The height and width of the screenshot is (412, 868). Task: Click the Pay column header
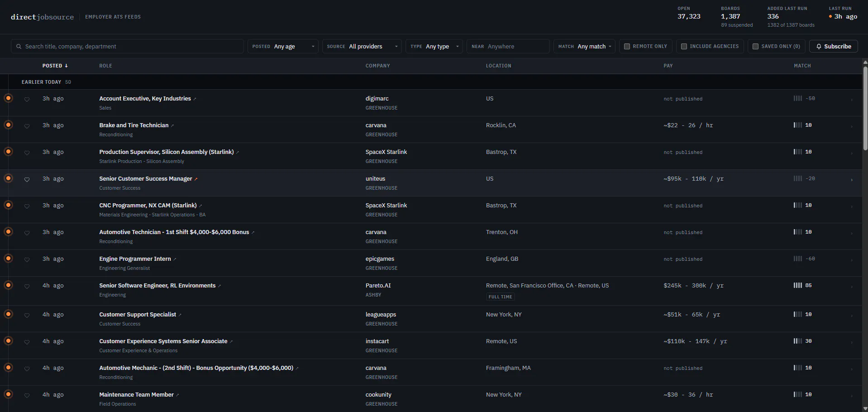(668, 66)
